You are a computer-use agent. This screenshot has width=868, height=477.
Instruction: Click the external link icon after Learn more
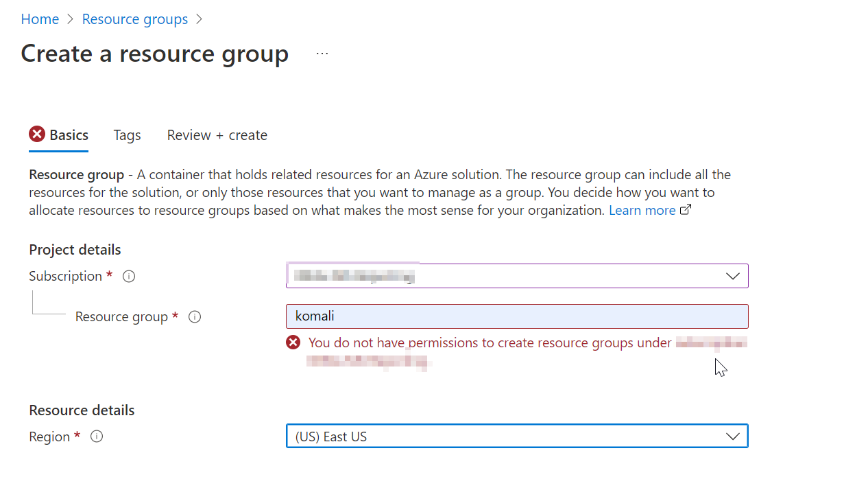(685, 210)
